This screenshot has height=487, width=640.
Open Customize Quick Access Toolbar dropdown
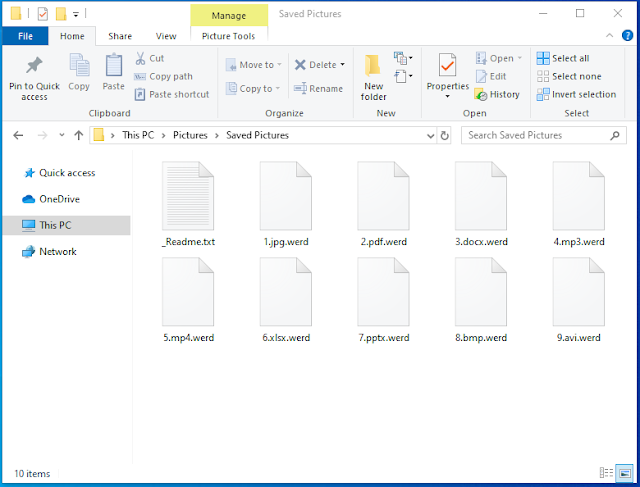(x=76, y=14)
